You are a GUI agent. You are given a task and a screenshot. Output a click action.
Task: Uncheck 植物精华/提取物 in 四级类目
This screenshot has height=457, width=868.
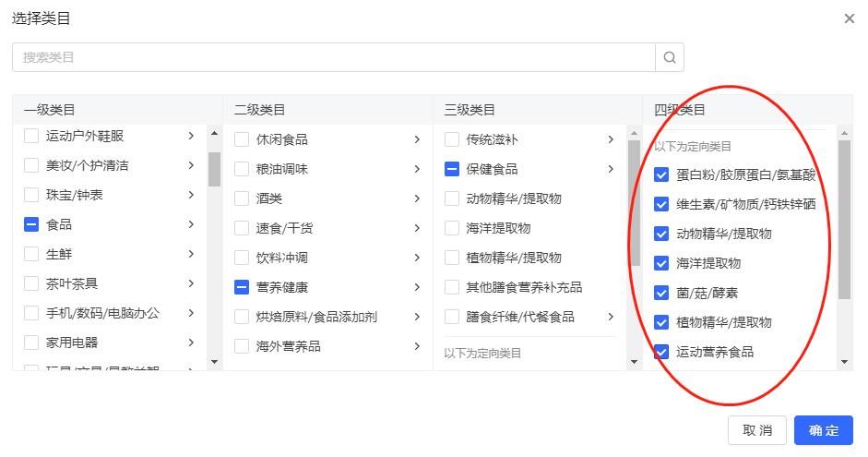click(x=661, y=322)
